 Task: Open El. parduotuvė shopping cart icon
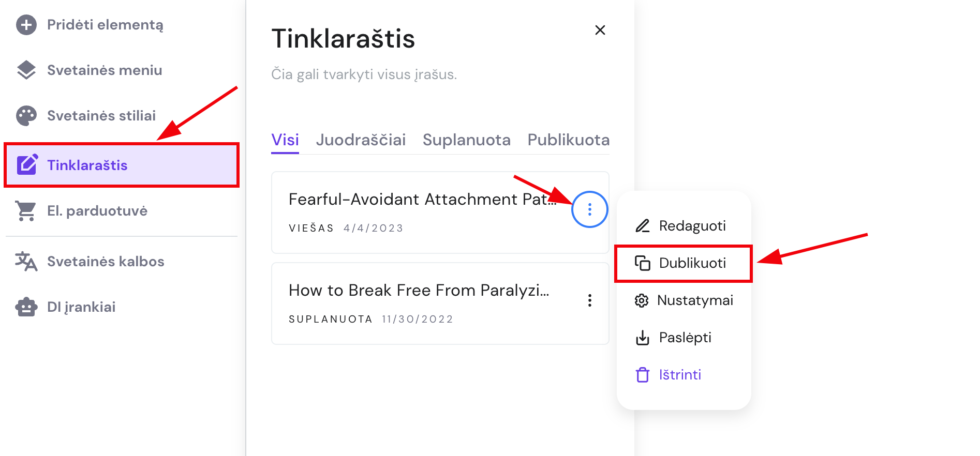(x=26, y=210)
